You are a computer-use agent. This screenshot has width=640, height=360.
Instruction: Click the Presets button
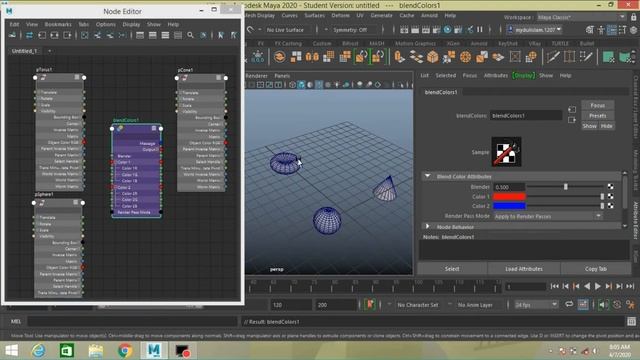[598, 116]
